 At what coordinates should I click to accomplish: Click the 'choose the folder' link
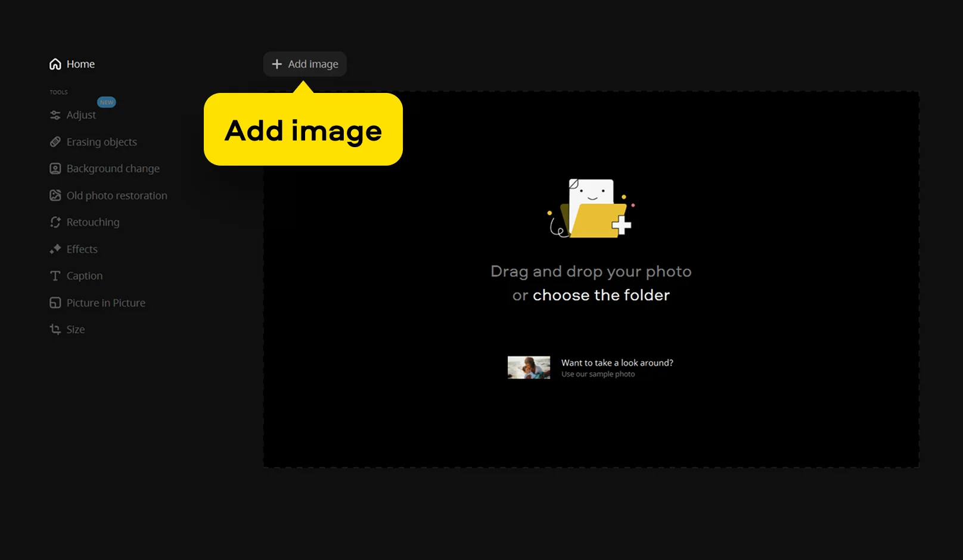(601, 295)
